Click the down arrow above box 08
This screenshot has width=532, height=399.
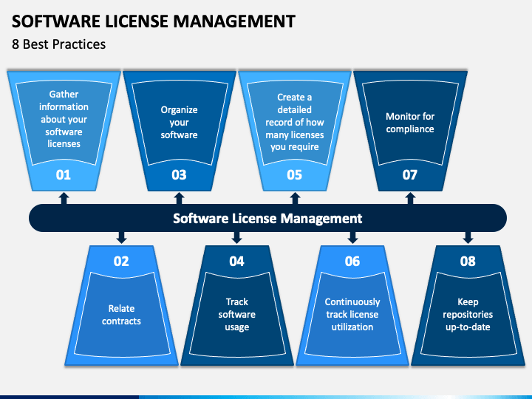click(468, 237)
